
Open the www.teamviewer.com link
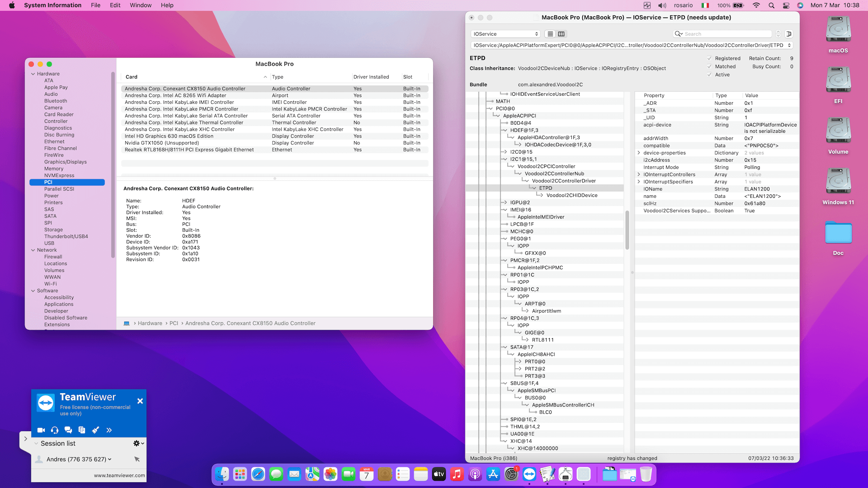pos(119,475)
